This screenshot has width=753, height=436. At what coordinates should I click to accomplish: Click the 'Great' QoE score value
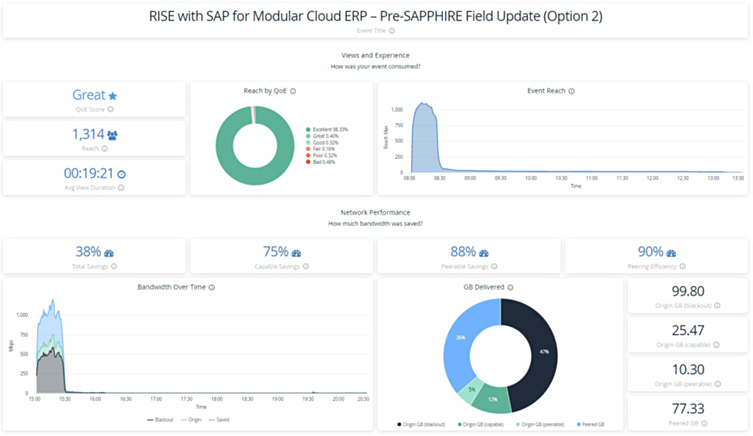(x=89, y=95)
